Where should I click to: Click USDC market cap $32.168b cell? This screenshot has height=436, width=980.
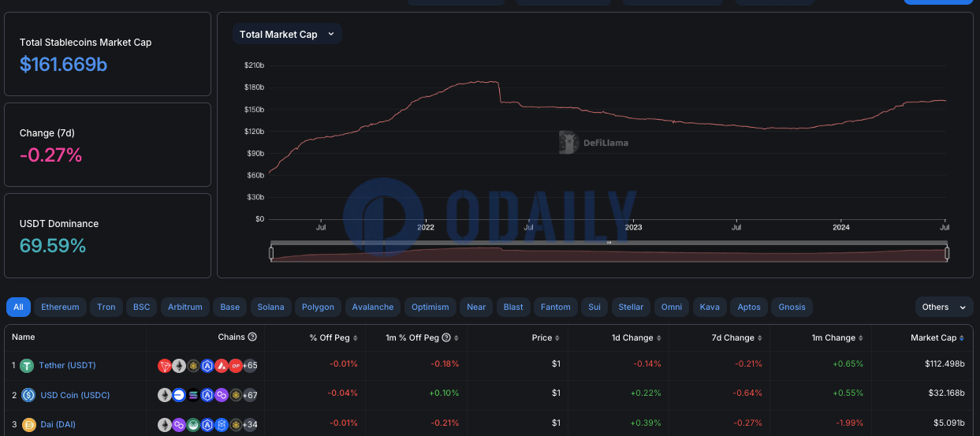coord(945,394)
